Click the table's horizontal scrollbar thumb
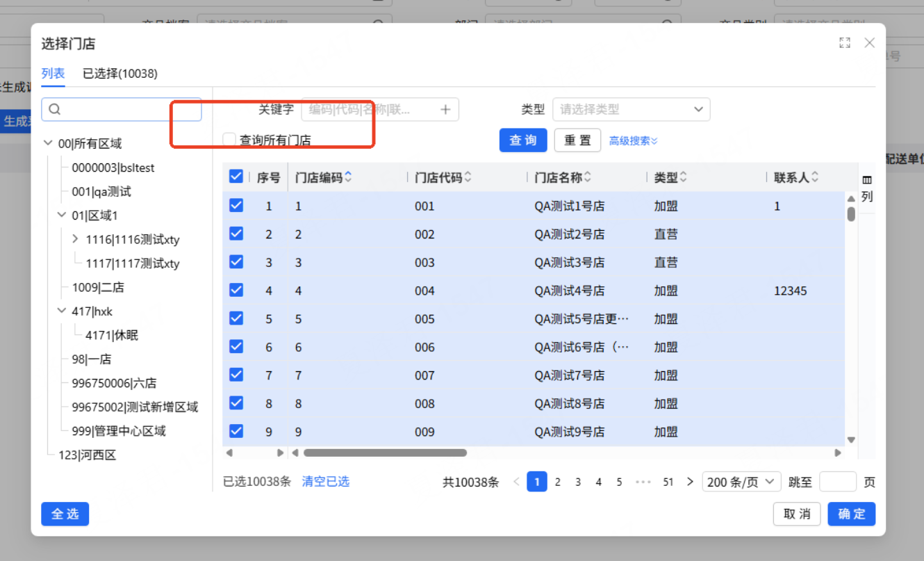The width and height of the screenshot is (924, 561). [385, 453]
